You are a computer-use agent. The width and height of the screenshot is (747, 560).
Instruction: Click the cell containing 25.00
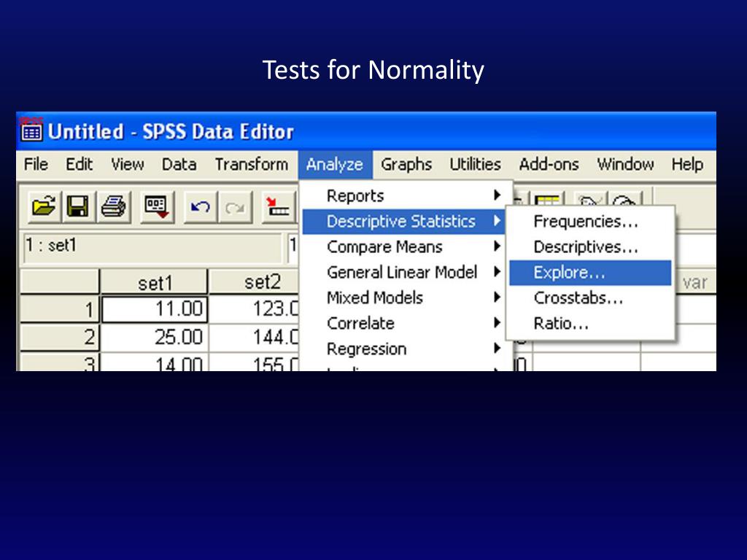[x=155, y=338]
